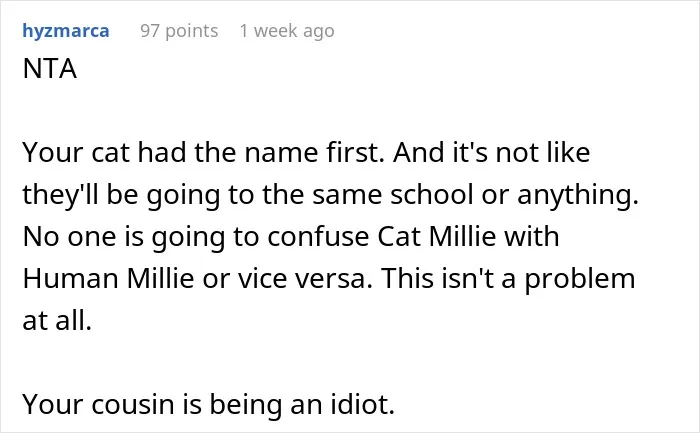700x433 pixels.
Task: Click the 97 points score label
Action: (179, 31)
